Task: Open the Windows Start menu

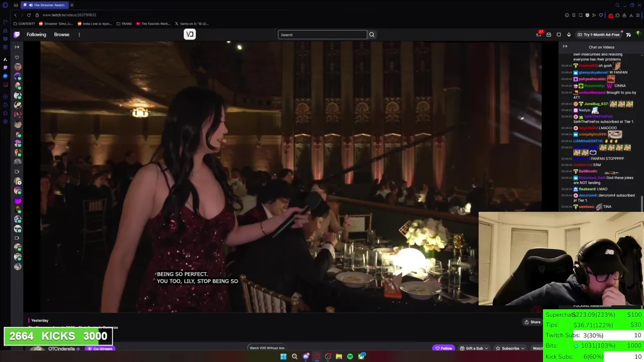Action: coord(283,356)
